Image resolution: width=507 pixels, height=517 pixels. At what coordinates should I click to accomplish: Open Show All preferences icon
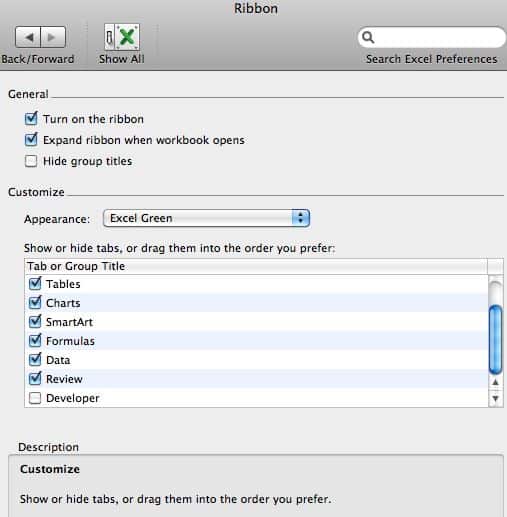tap(122, 36)
